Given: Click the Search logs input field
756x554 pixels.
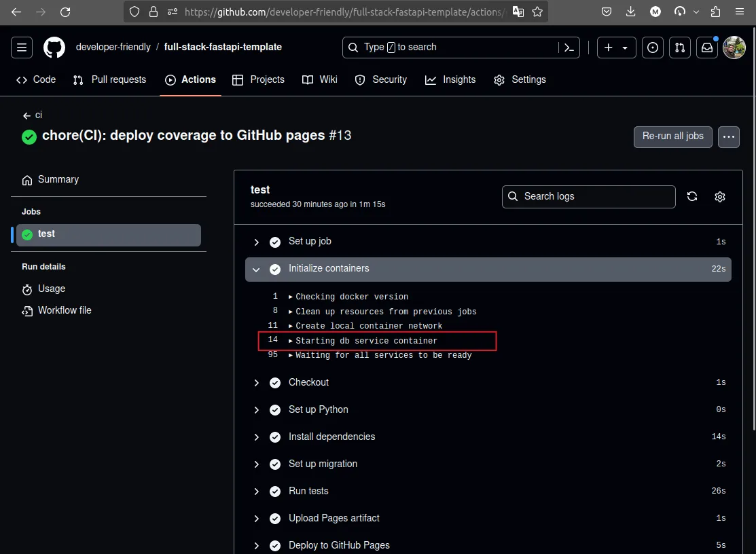Looking at the screenshot, I should pyautogui.click(x=588, y=197).
